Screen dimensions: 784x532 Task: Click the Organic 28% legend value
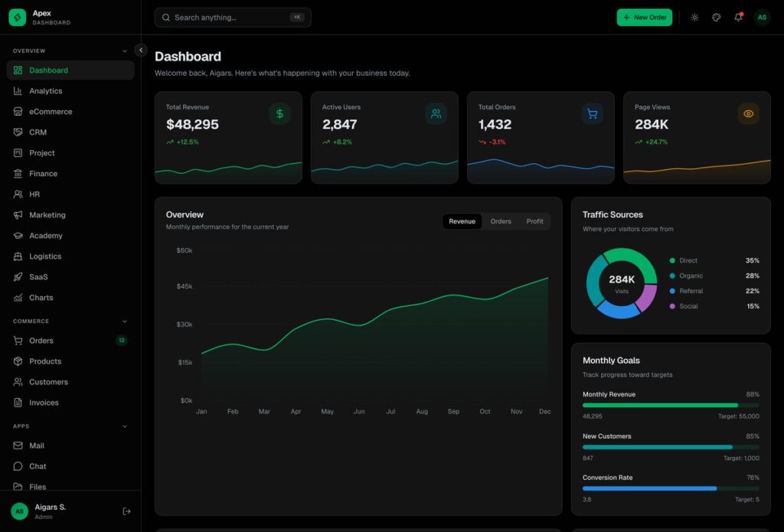tap(753, 276)
